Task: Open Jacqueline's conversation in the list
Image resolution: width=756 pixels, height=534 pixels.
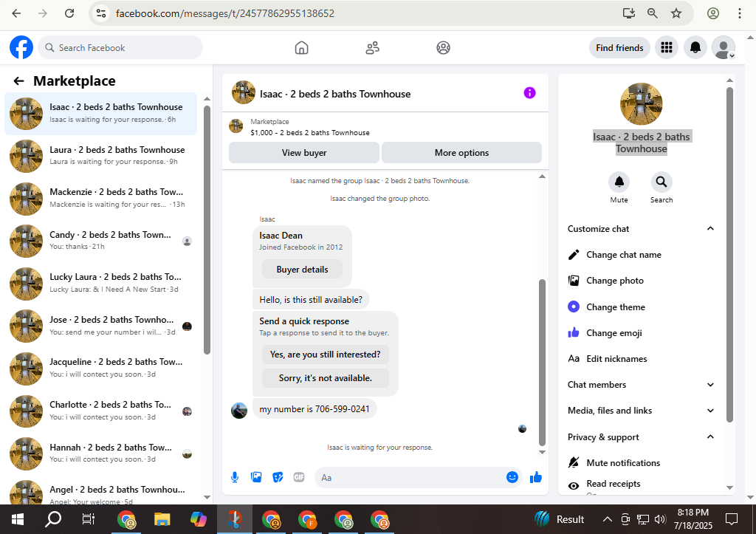Action: 100,369
